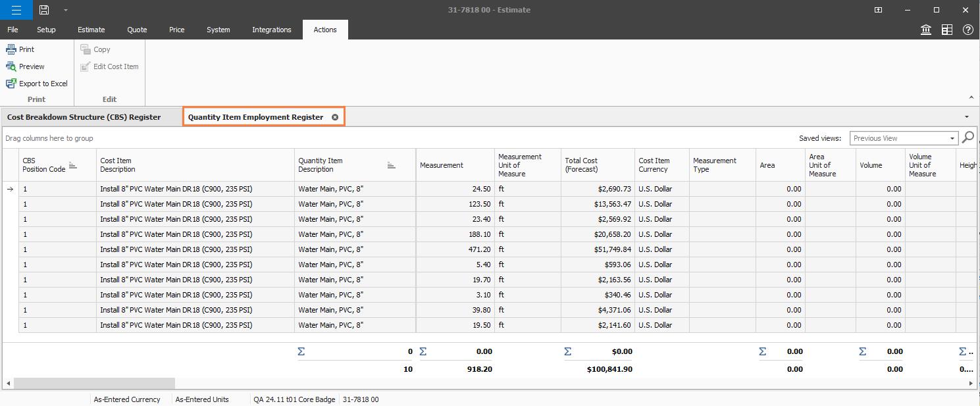Open the hamburger application menu

[16, 10]
